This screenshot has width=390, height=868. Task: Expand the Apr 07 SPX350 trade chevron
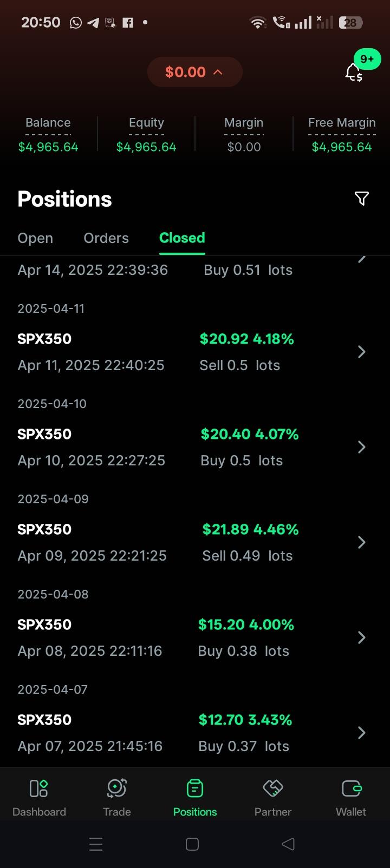(x=362, y=733)
